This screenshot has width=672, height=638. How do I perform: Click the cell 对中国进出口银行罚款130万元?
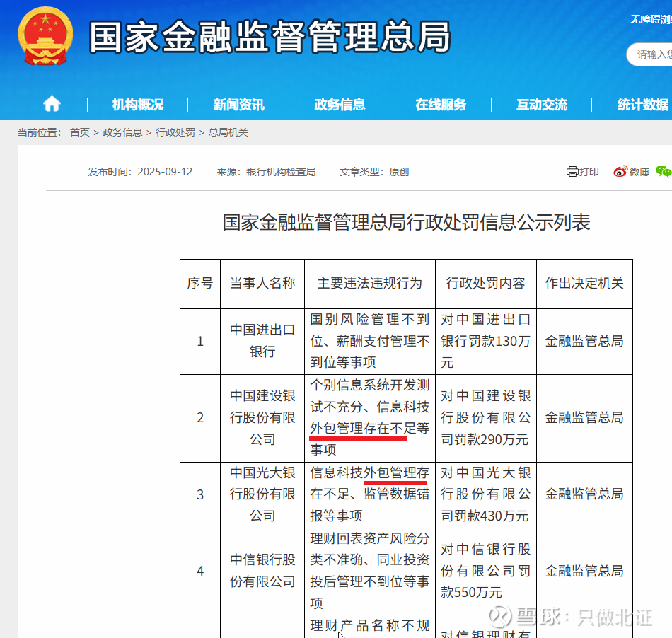485,341
